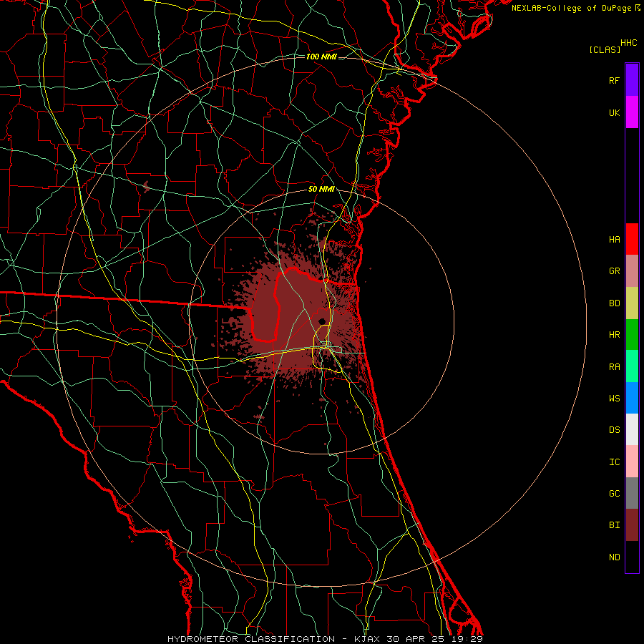Pick the HR green legend swatch

(x=632, y=335)
